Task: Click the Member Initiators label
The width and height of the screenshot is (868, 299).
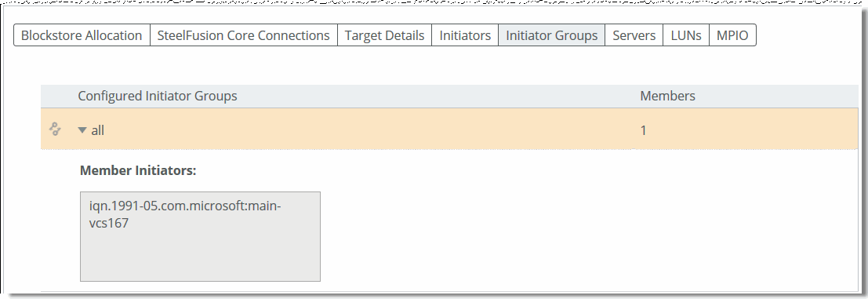Action: [x=138, y=170]
